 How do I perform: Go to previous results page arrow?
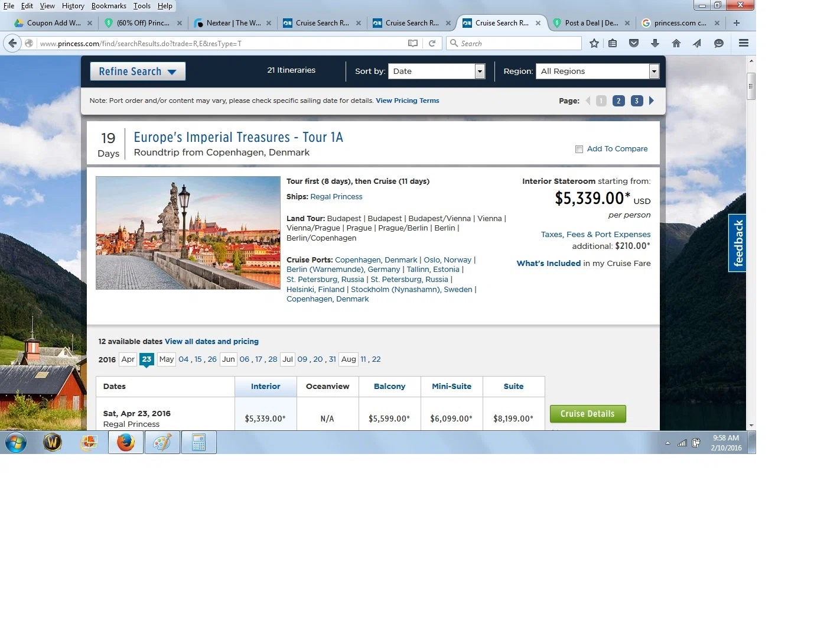588,100
